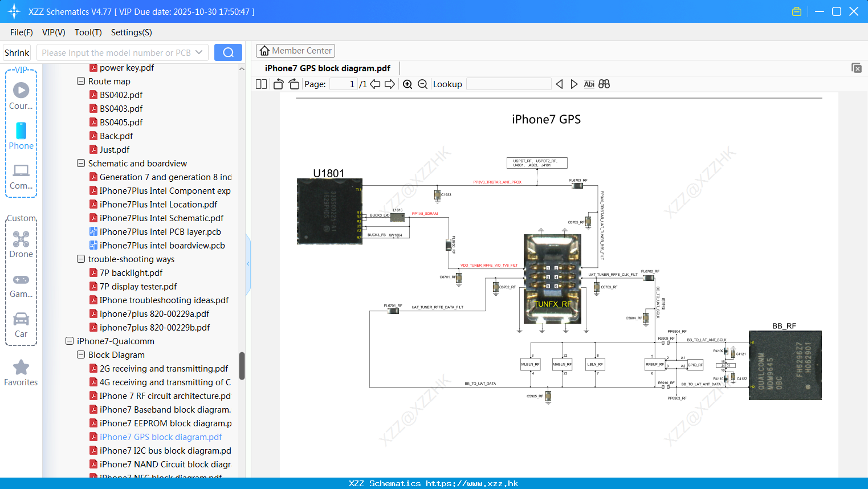The image size is (868, 489).
Task: Collapse the trouble-shooting ways folder
Action: (x=81, y=259)
